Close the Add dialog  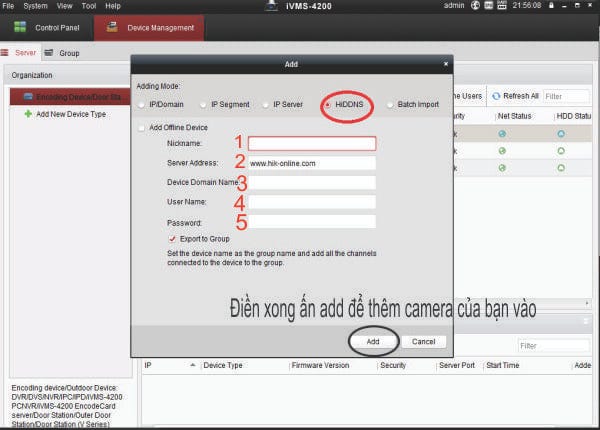[x=445, y=64]
